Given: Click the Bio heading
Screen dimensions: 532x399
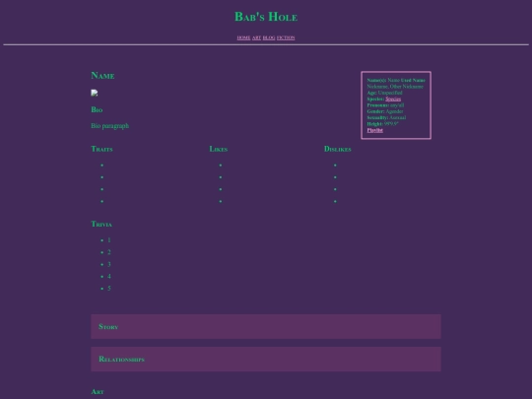Looking at the screenshot, I should pos(97,109).
